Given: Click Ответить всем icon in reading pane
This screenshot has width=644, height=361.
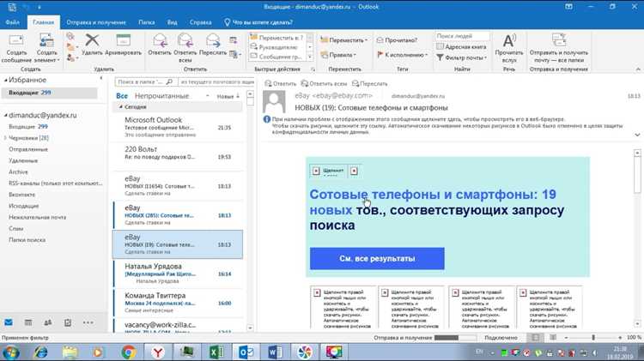Looking at the screenshot, I should pyautogui.click(x=305, y=84).
